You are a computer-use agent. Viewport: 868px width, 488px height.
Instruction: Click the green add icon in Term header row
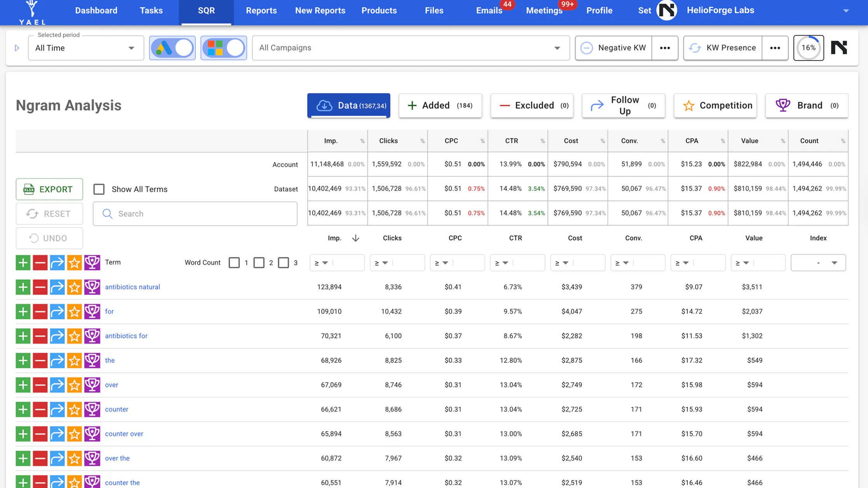click(x=23, y=262)
